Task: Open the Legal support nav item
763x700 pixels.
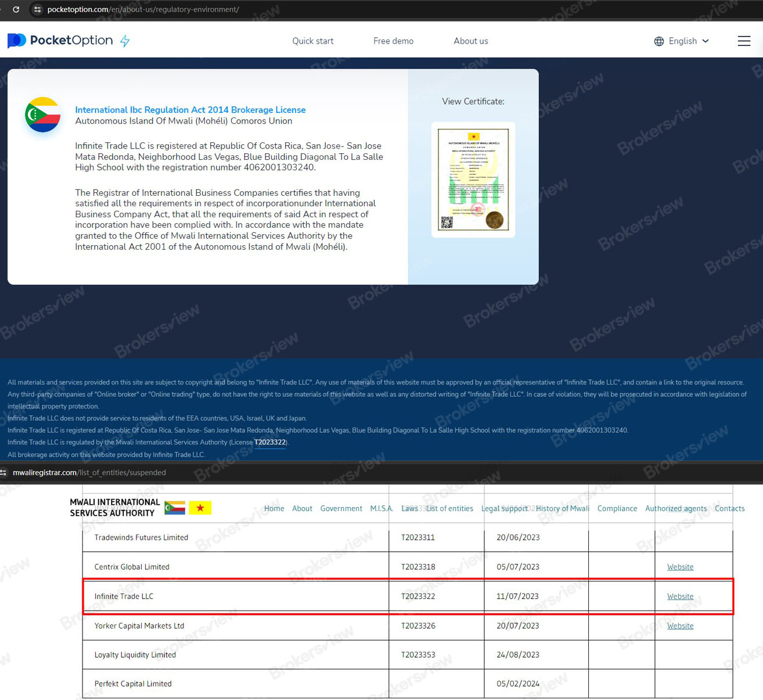Action: click(x=504, y=508)
